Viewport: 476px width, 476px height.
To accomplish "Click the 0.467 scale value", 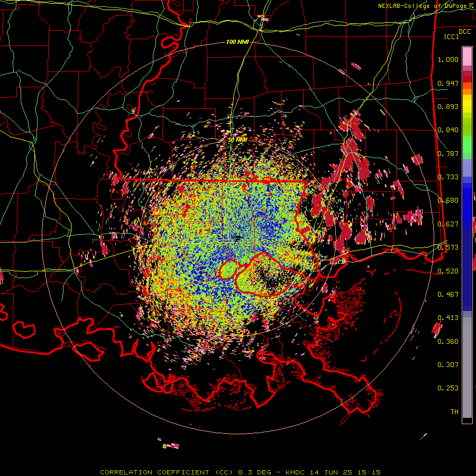I will click(448, 294).
